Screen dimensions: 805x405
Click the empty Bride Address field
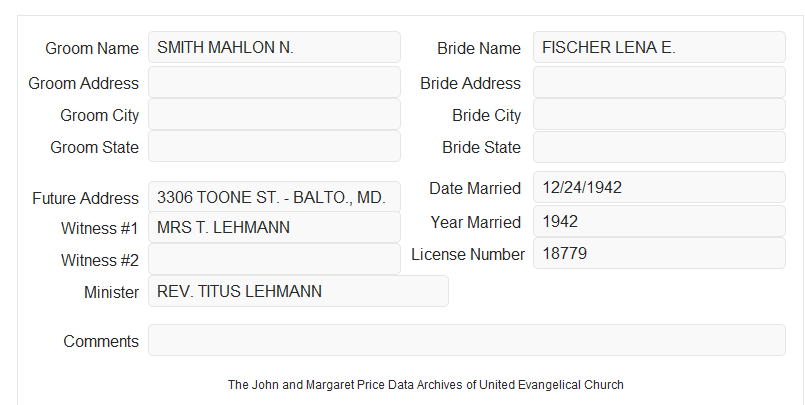659,82
